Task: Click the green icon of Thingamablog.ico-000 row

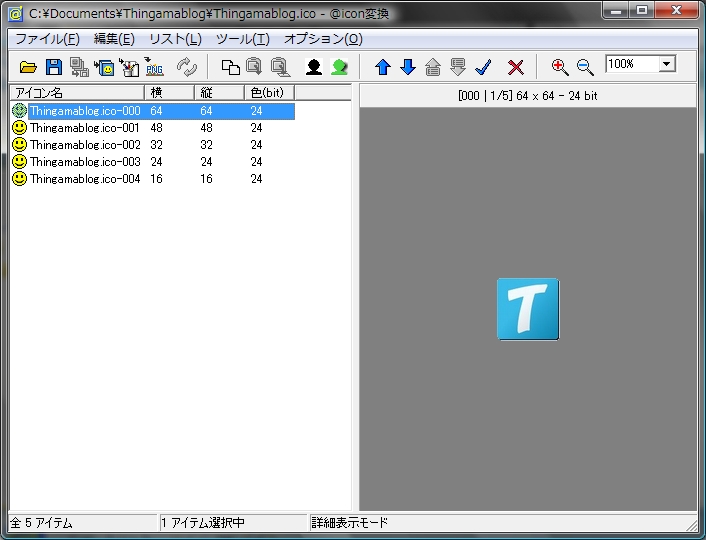Action: (19, 111)
